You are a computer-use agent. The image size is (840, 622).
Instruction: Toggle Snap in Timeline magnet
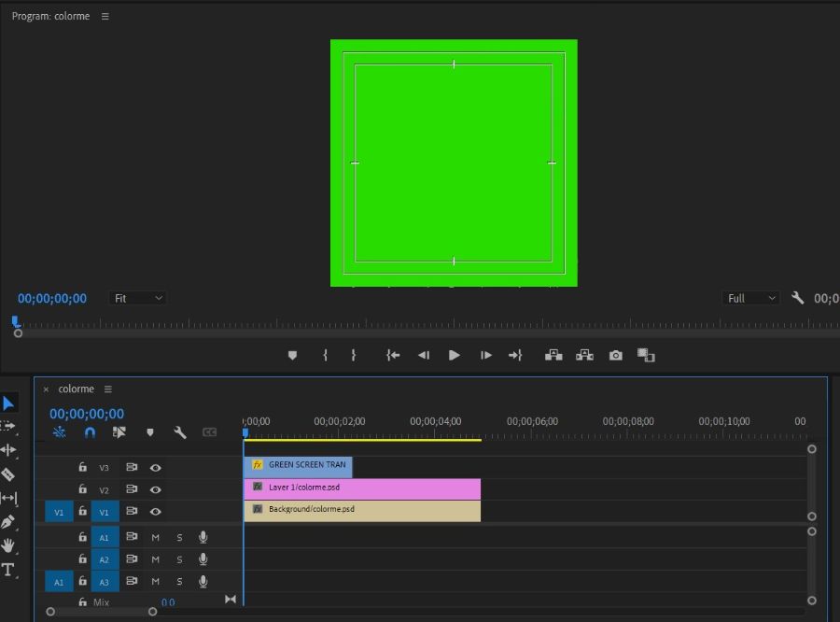tap(90, 432)
